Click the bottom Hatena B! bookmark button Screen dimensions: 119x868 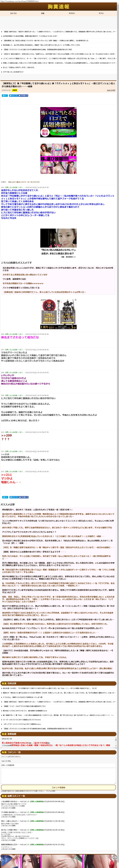[x=5, y=497]
